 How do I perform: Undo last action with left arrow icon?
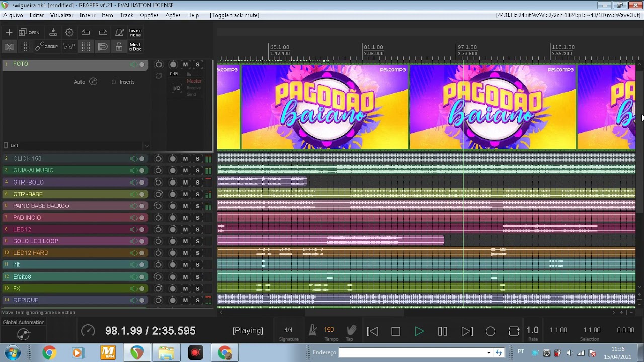tap(86, 32)
